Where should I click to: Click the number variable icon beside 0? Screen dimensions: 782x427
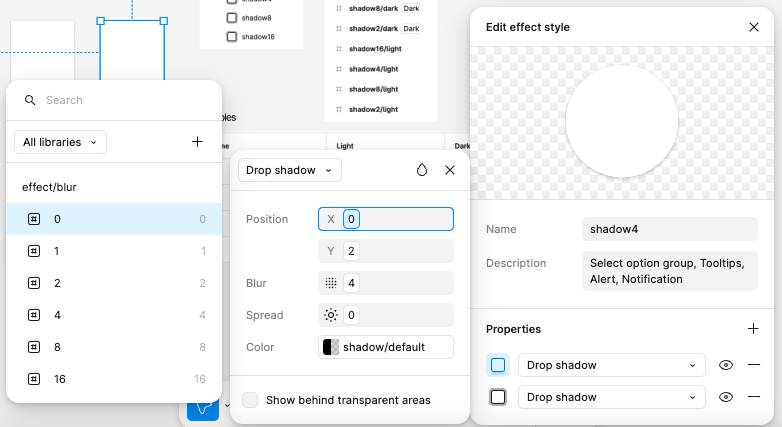pos(33,219)
